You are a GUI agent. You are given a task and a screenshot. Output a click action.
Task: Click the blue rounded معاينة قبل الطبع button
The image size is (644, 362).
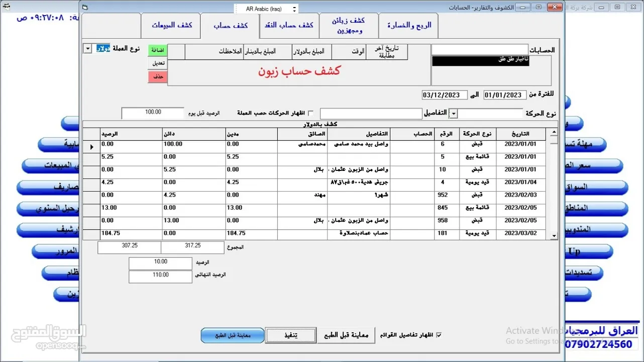click(x=233, y=335)
